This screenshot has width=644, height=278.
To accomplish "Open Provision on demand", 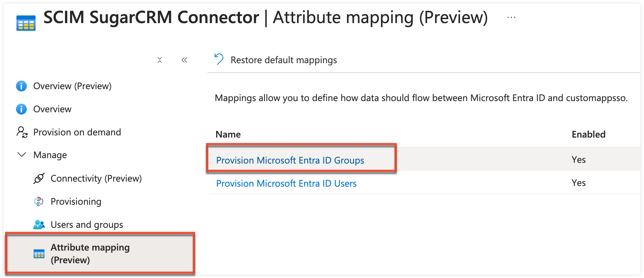I will pyautogui.click(x=77, y=132).
